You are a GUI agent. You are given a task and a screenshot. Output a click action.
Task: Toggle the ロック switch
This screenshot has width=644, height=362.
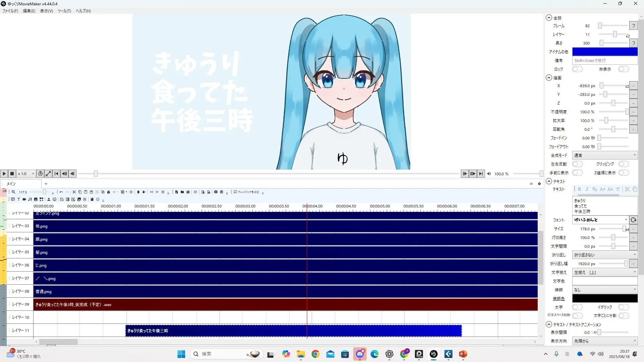(x=577, y=69)
